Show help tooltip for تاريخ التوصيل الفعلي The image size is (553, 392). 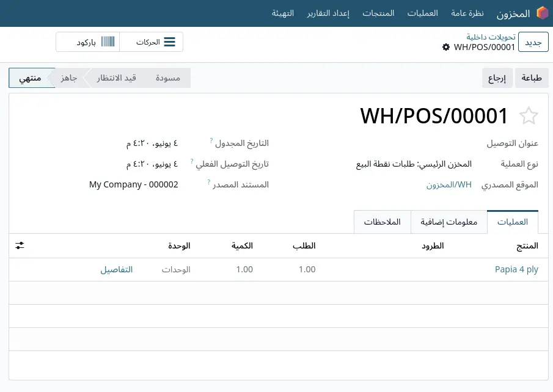(x=192, y=161)
